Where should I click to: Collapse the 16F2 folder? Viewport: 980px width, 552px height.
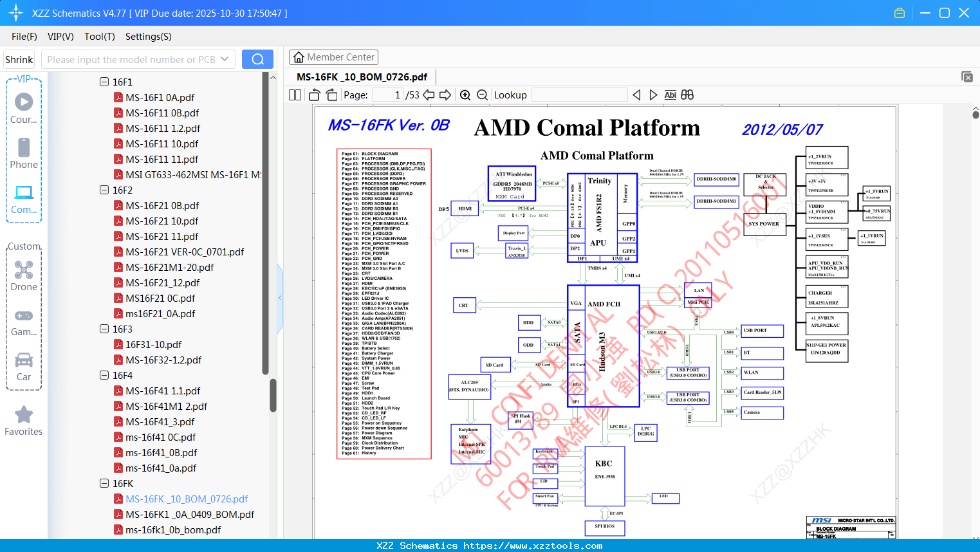click(104, 190)
